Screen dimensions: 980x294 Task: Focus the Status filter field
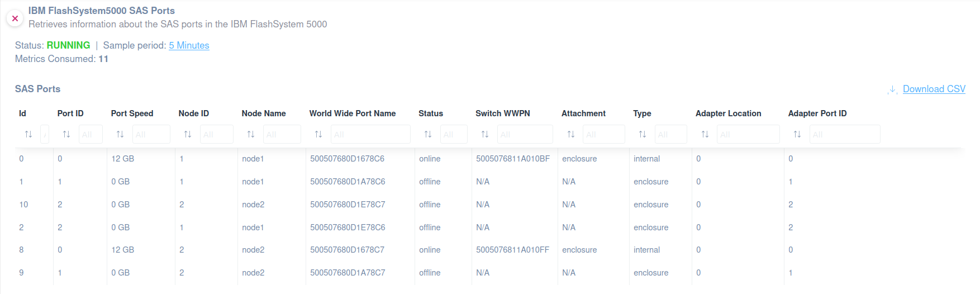click(x=454, y=134)
